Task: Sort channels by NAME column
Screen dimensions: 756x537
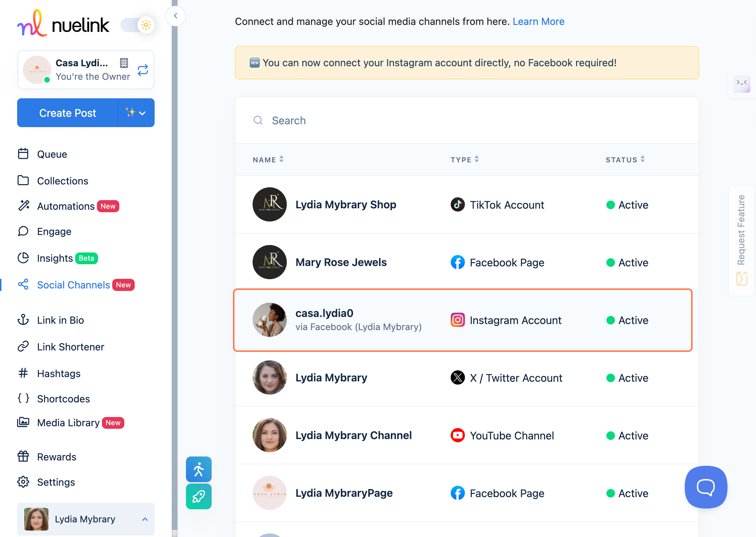Action: [x=268, y=160]
